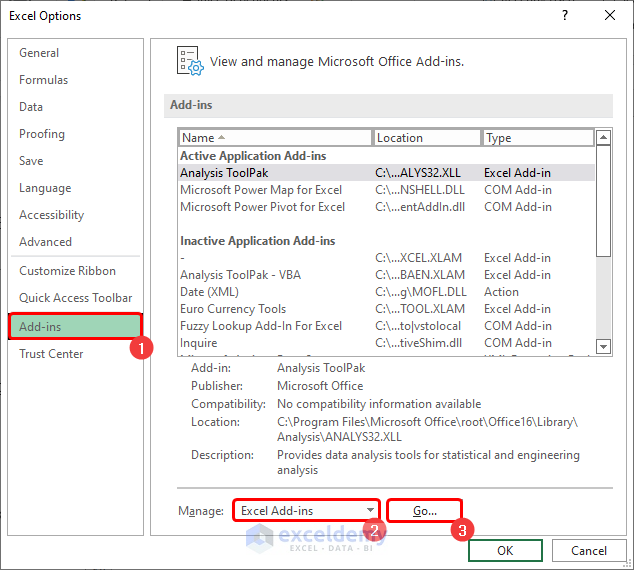Screen dimensions: 634x570
Task: Click the Type column header
Action: coord(538,138)
